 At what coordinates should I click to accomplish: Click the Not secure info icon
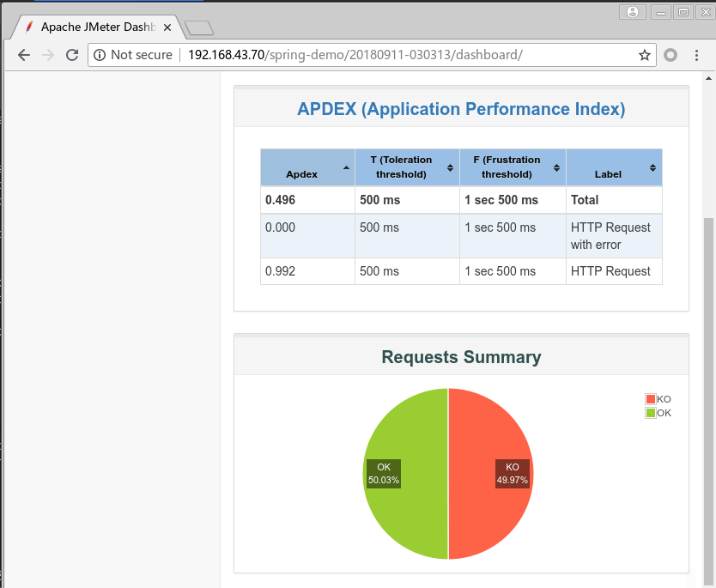pos(100,55)
